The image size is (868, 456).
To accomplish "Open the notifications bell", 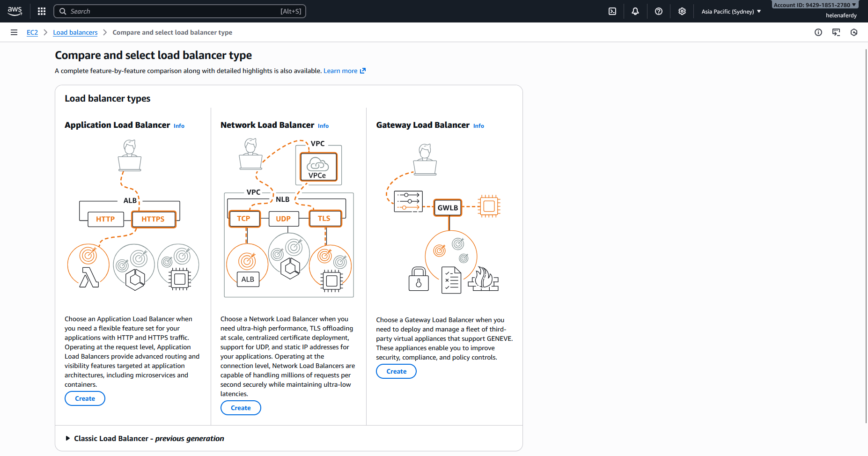I will click(x=635, y=11).
